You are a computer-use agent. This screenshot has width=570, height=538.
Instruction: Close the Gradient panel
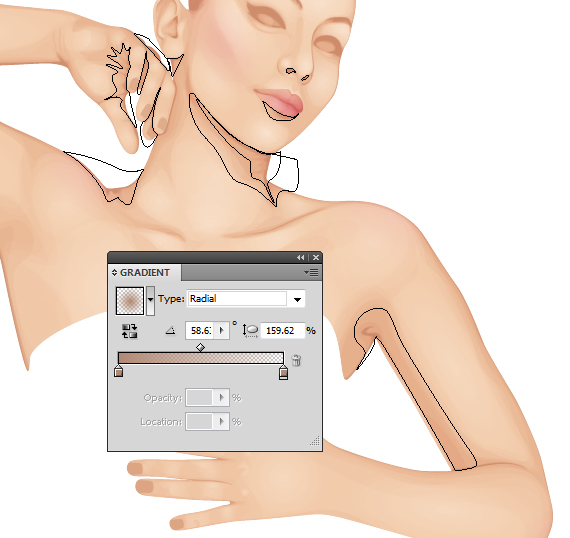tap(316, 257)
